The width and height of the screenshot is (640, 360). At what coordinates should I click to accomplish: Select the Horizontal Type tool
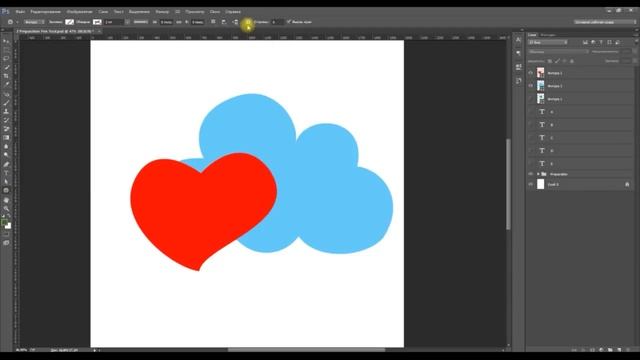tap(6, 173)
